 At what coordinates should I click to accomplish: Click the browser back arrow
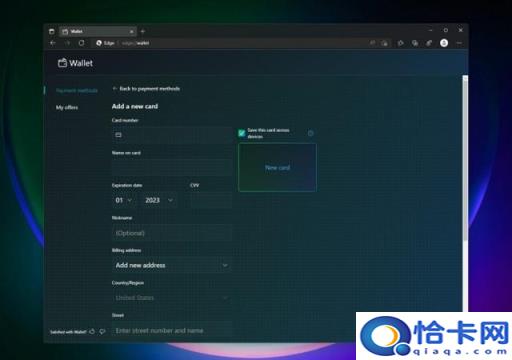(x=53, y=43)
